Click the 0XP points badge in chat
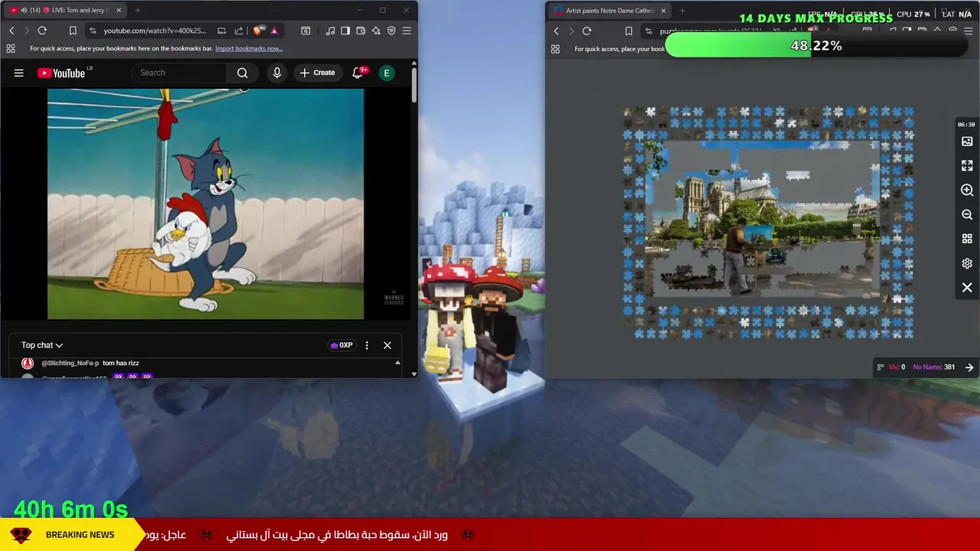 click(341, 345)
